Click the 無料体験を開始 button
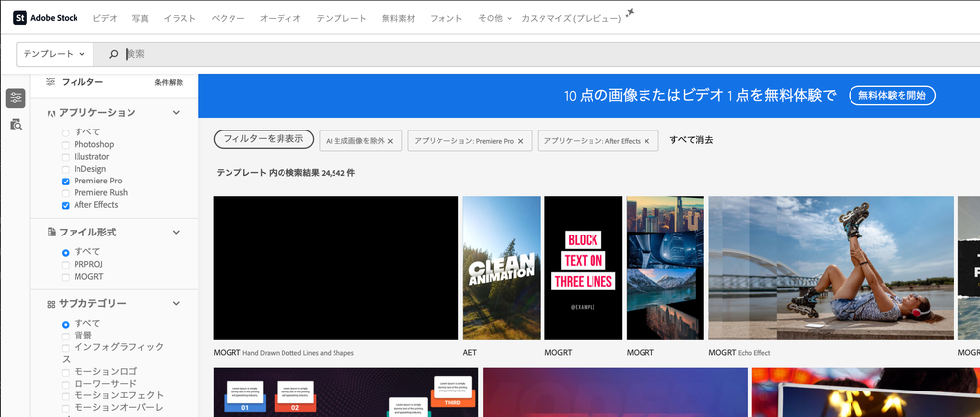The height and width of the screenshot is (417, 980). pos(892,95)
